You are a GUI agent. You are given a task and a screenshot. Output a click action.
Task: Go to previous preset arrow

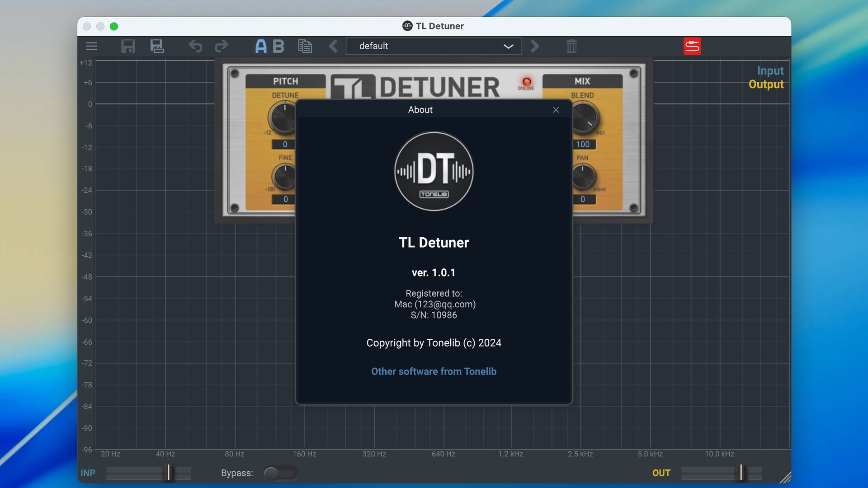tap(333, 46)
